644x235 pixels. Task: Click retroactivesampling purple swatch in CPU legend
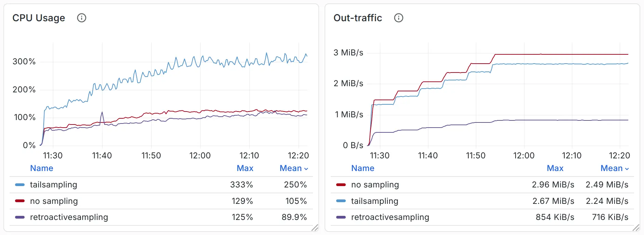[20, 217]
